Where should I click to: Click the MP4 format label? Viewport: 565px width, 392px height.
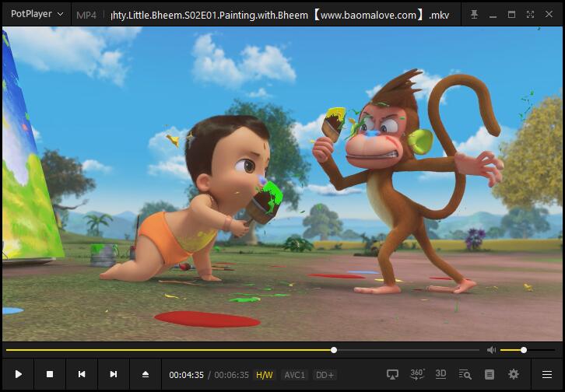pos(86,15)
